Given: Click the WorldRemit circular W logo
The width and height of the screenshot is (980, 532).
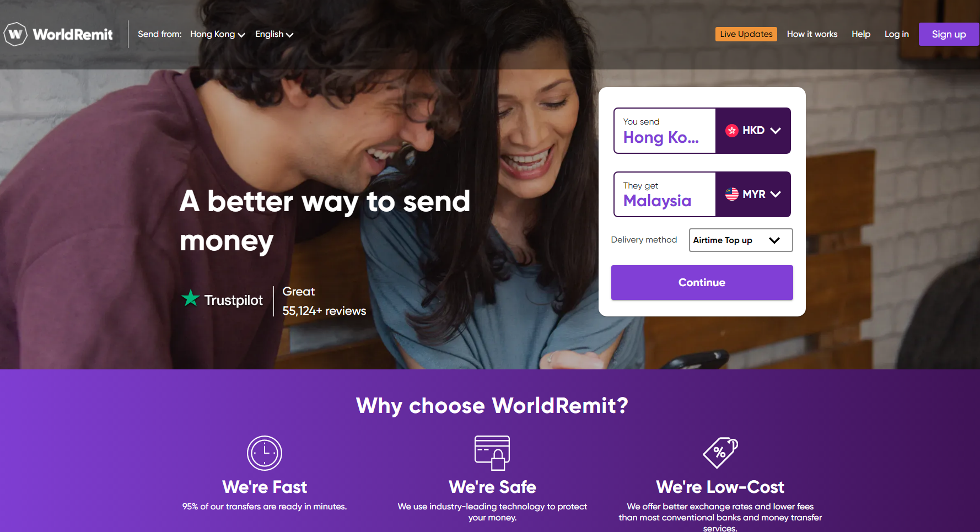Looking at the screenshot, I should (x=15, y=34).
